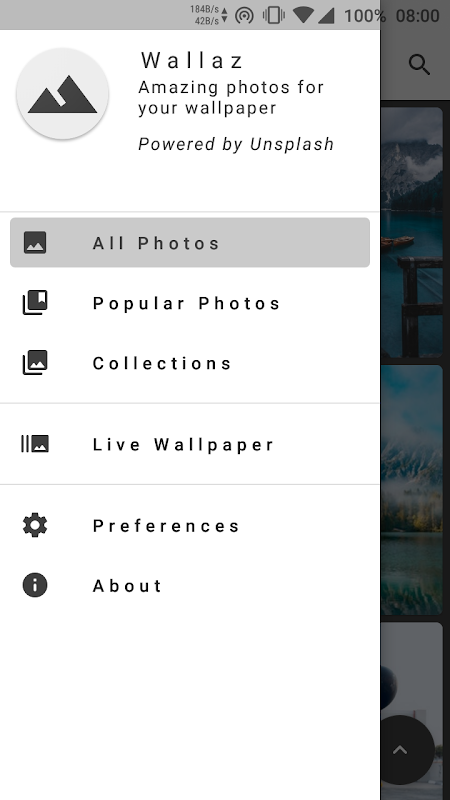The height and width of the screenshot is (800, 450).
Task: Open the About entry
Action: click(x=190, y=586)
